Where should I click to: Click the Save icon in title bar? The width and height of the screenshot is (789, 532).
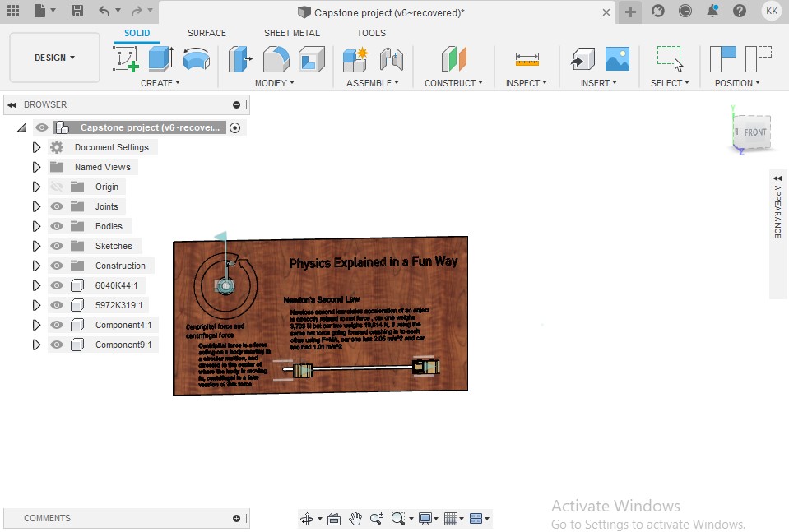(77, 12)
